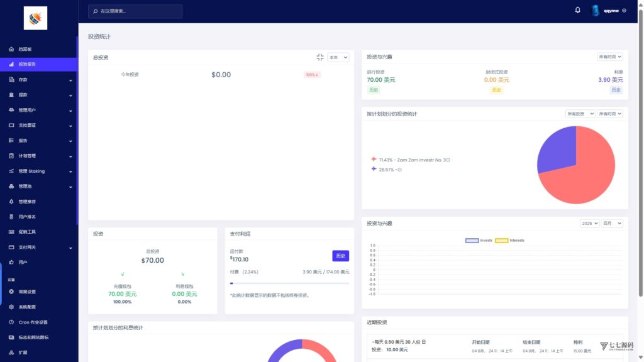Open the Cron 作业设置 clock icon

click(x=11, y=322)
